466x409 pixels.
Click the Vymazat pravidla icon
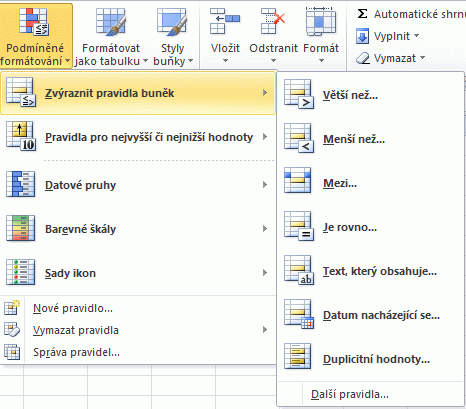12,330
